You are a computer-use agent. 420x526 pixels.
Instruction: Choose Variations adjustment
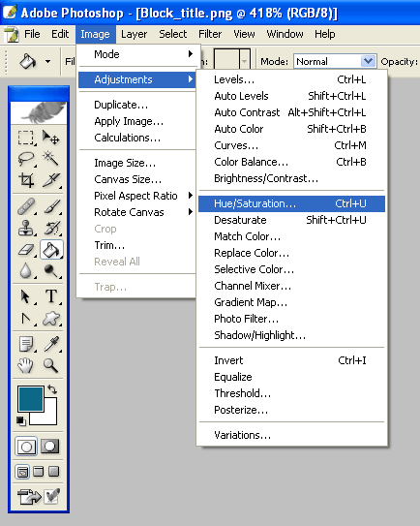point(291,435)
